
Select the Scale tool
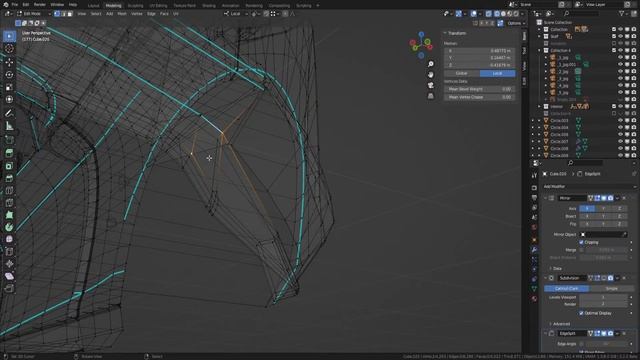point(9,87)
